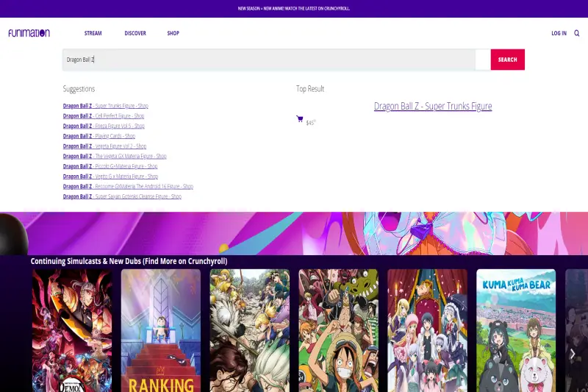Viewport: 588px width, 392px height.
Task: Open the DISCOVER menu
Action: [135, 33]
